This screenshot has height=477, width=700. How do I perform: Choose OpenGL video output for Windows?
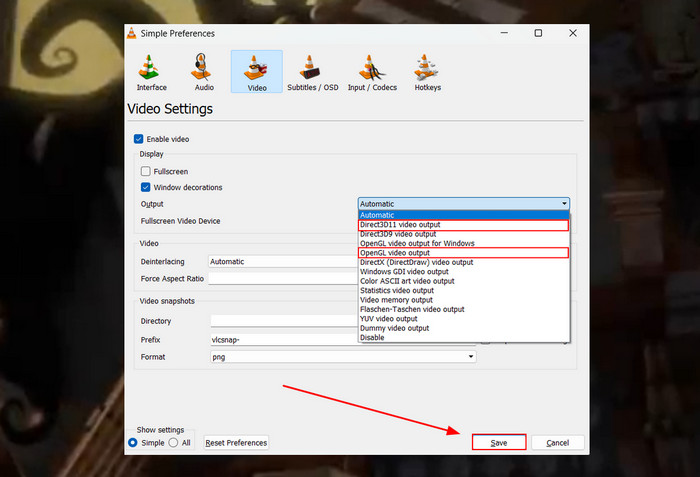(463, 243)
